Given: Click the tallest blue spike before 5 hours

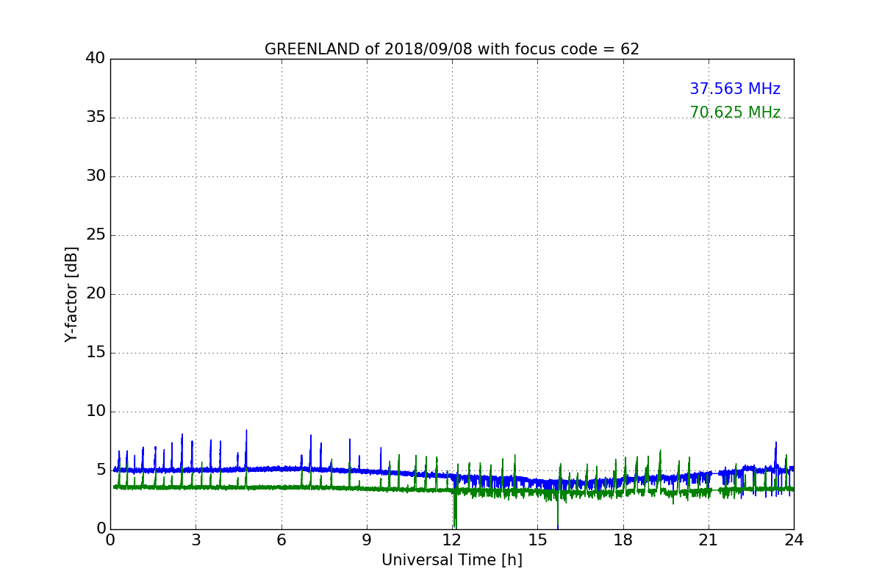Looking at the screenshot, I should [246, 448].
